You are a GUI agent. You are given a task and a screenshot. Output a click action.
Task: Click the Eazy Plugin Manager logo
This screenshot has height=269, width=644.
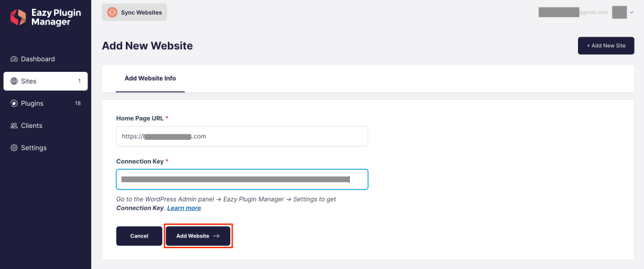pyautogui.click(x=45, y=17)
